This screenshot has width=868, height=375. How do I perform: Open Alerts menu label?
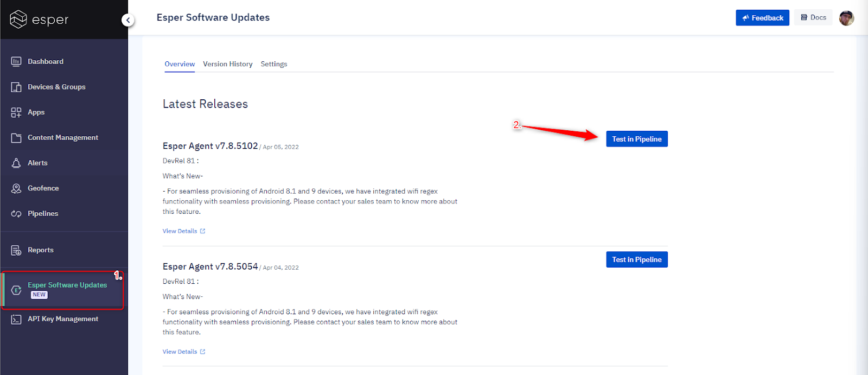[x=37, y=163]
